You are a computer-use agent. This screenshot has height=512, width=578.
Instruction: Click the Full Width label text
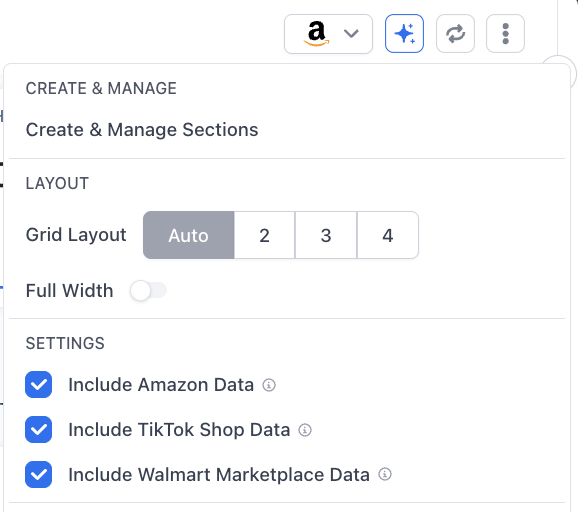[x=69, y=290]
